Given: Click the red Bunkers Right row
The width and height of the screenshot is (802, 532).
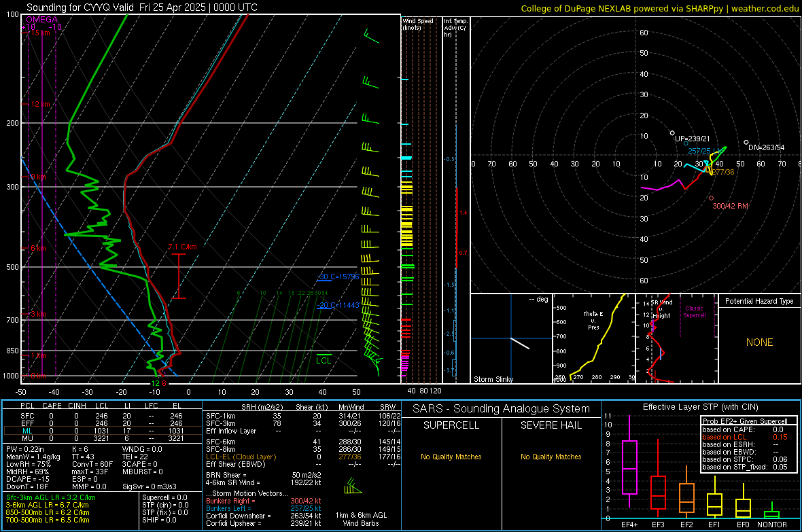Looking at the screenshot, I should coord(264,501).
